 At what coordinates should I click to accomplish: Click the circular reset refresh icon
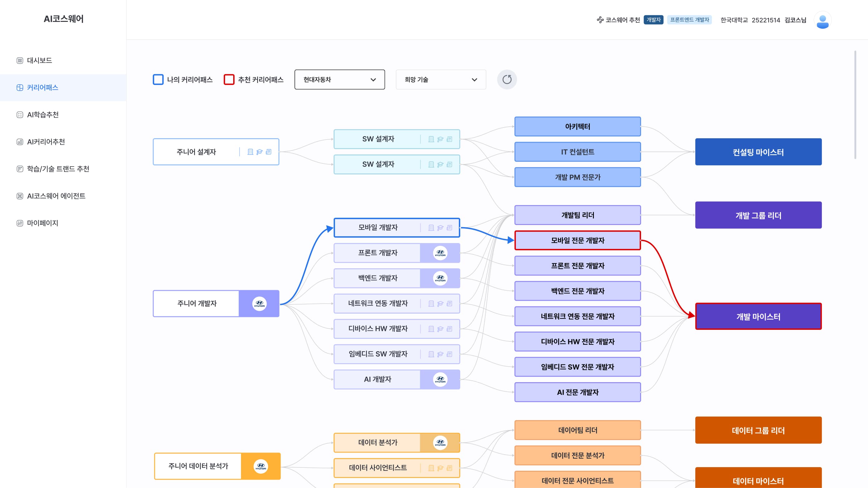coord(507,80)
